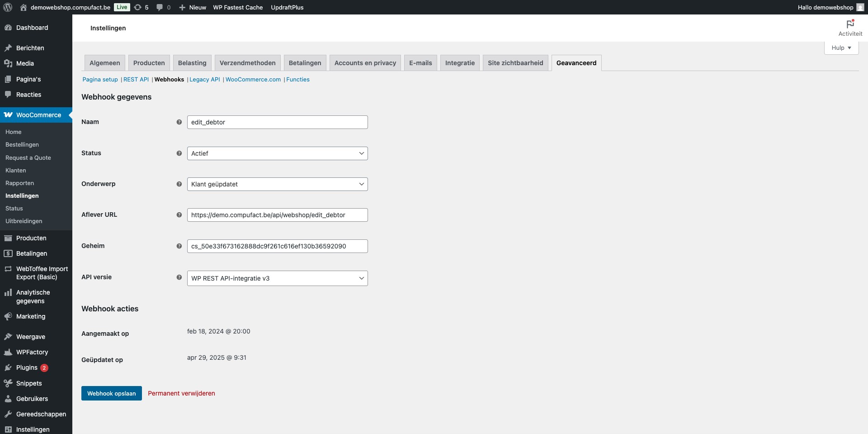This screenshot has width=868, height=434.
Task: Click the home icon beside demowebshop.compufact.be
Action: point(24,7)
